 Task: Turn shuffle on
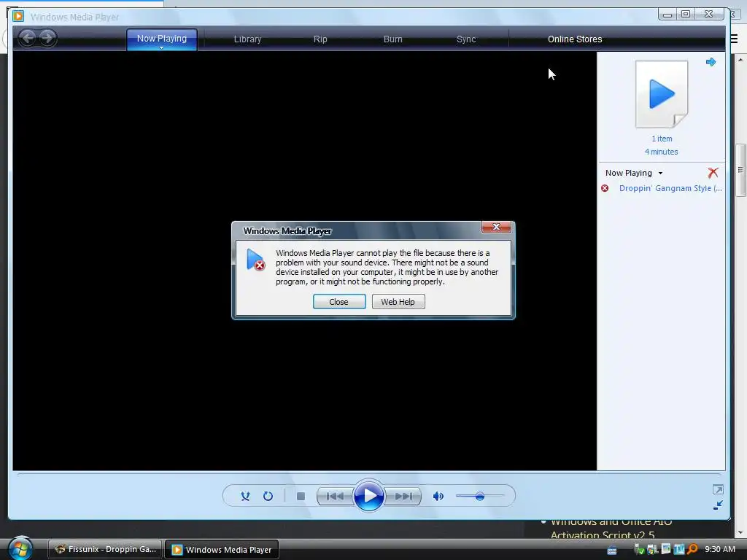click(x=245, y=496)
